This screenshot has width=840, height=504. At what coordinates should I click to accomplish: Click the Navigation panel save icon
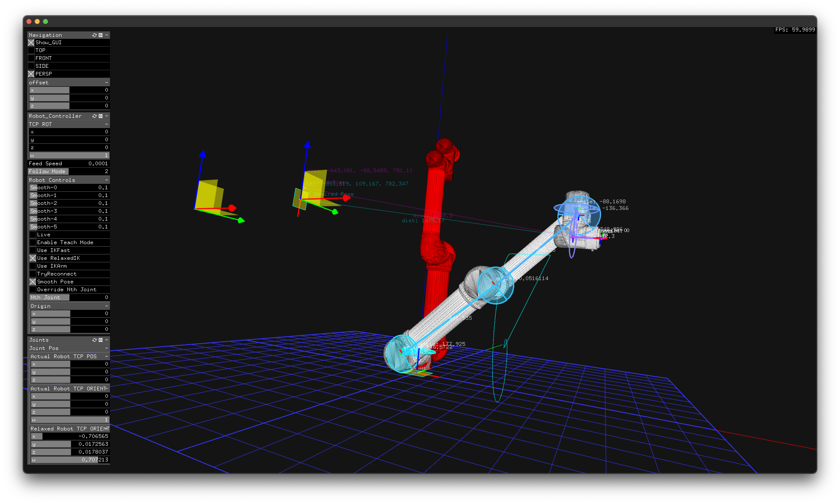coord(101,35)
